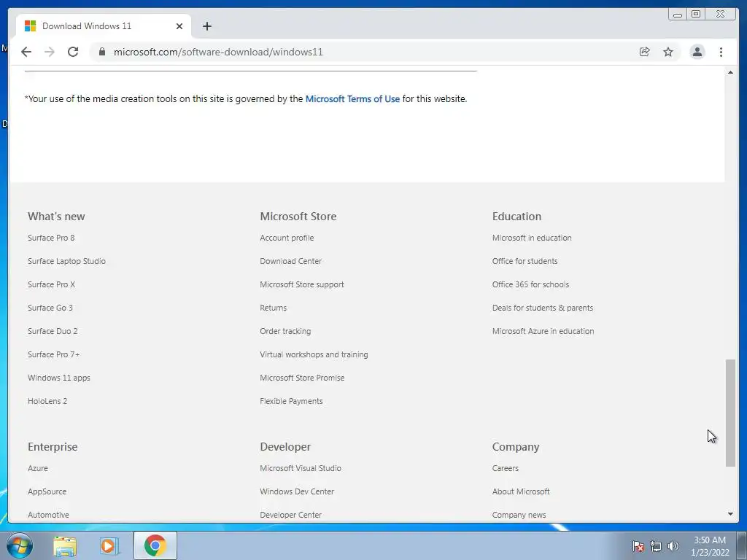
Task: Select the Download Windows 11 tab
Action: (x=104, y=26)
